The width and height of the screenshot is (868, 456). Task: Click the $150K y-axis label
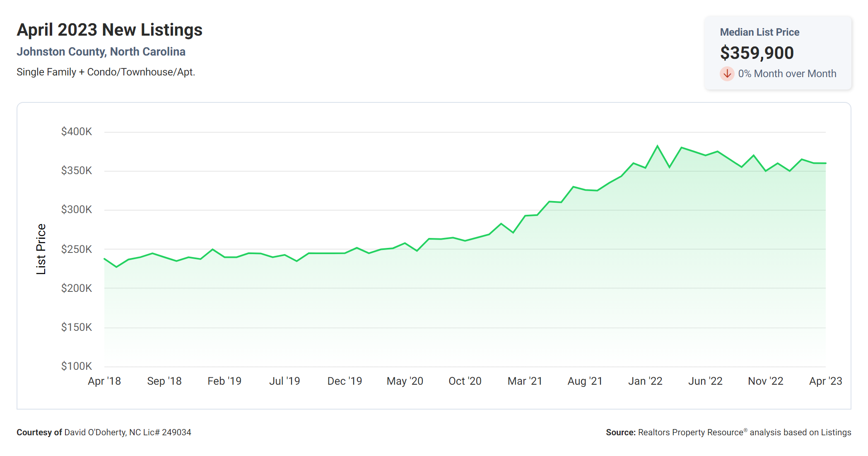[77, 327]
